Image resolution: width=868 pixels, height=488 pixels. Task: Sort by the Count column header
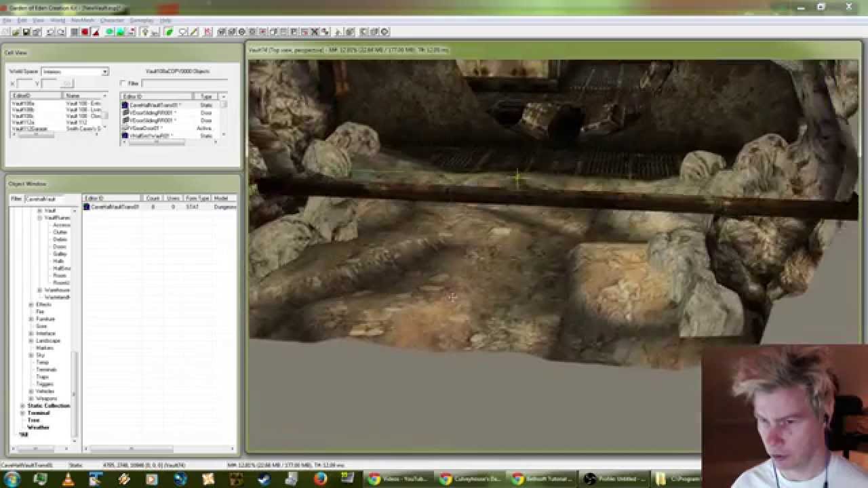pyautogui.click(x=153, y=198)
